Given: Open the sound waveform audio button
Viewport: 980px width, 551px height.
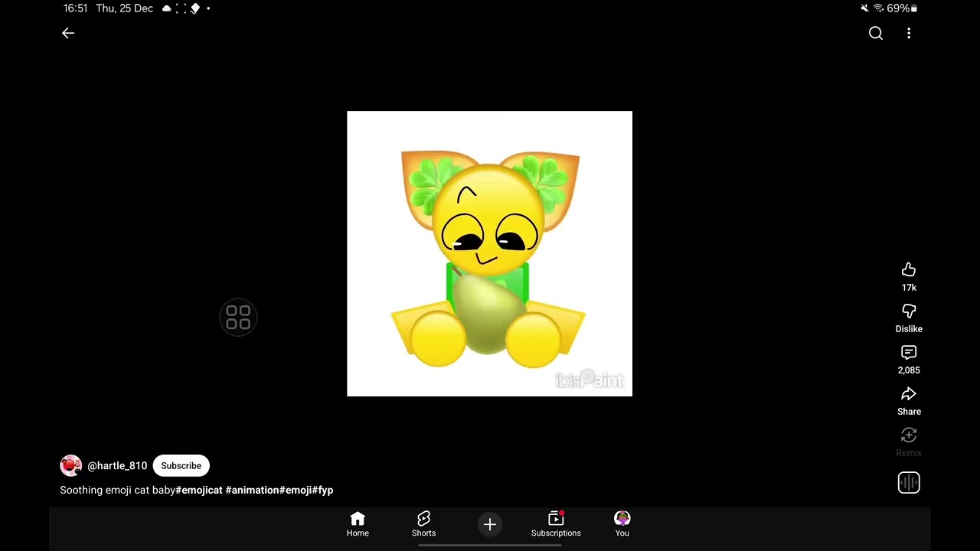Looking at the screenshot, I should 909,483.
